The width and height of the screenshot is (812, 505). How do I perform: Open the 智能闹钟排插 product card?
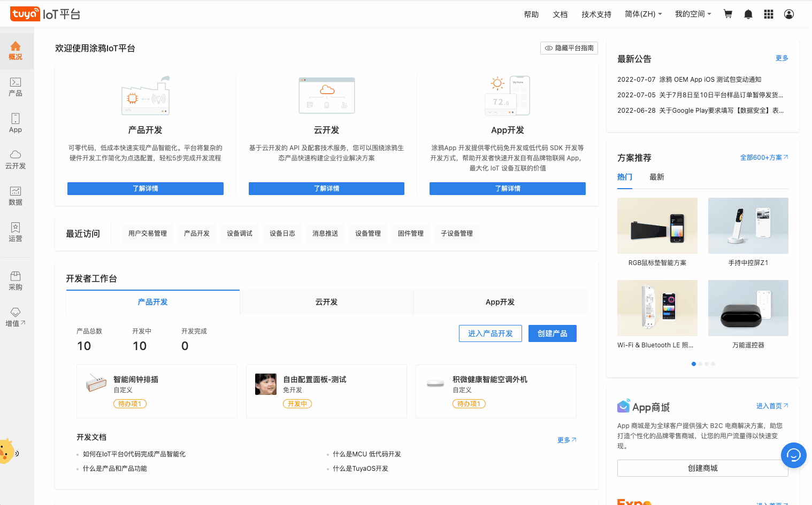pyautogui.click(x=157, y=391)
